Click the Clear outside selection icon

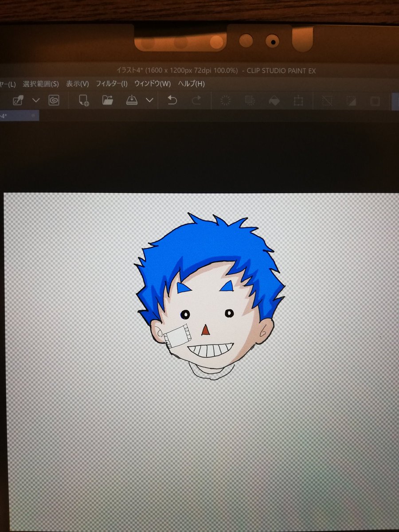coord(250,101)
